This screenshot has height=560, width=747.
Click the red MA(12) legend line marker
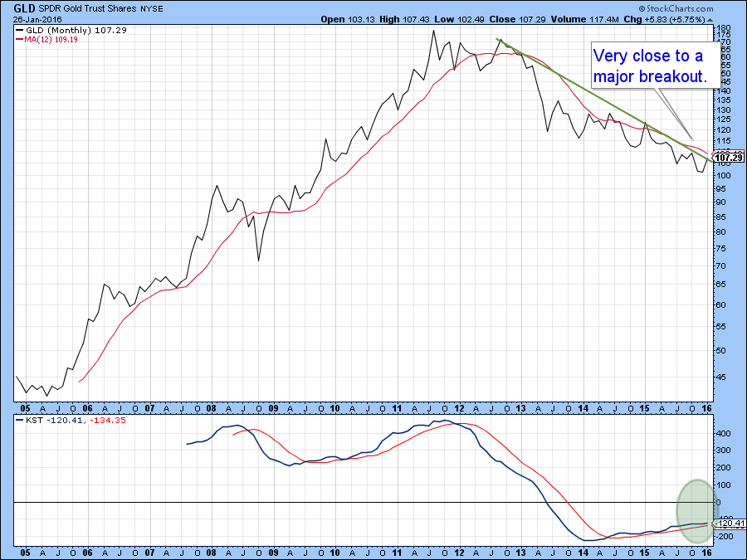pyautogui.click(x=20, y=39)
